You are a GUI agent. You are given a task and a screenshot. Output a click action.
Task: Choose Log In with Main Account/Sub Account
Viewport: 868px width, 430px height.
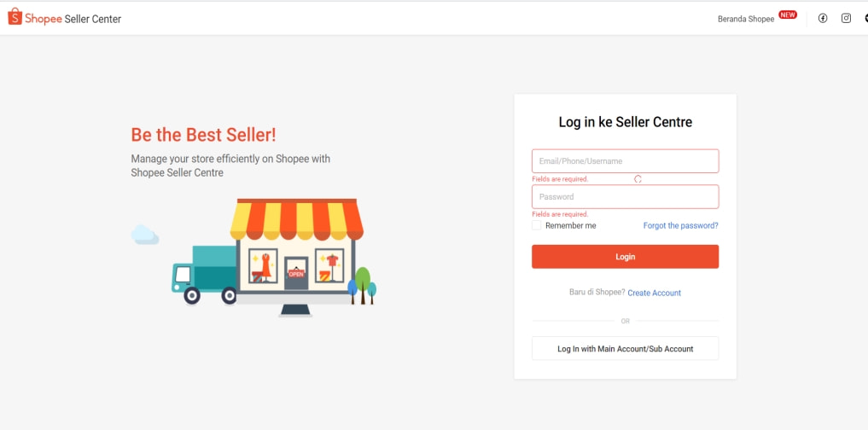625,349
